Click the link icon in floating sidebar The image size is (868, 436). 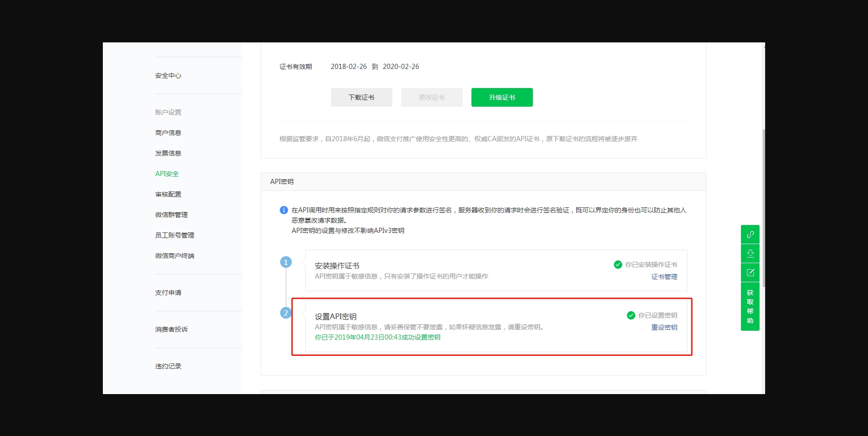(750, 234)
